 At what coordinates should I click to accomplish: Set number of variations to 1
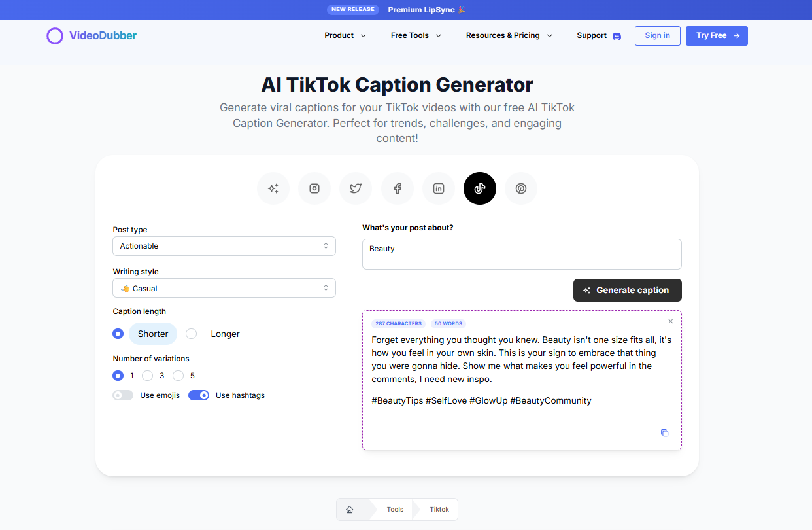point(118,376)
